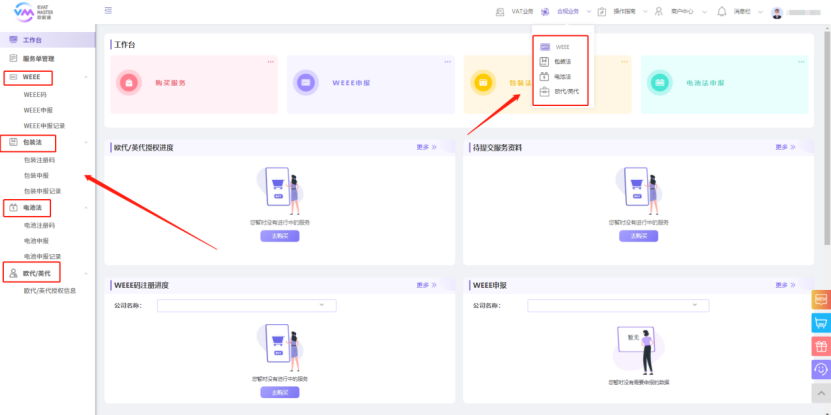Click the 电池法申报 card's teal battery icon
831x415 pixels.
click(660, 83)
